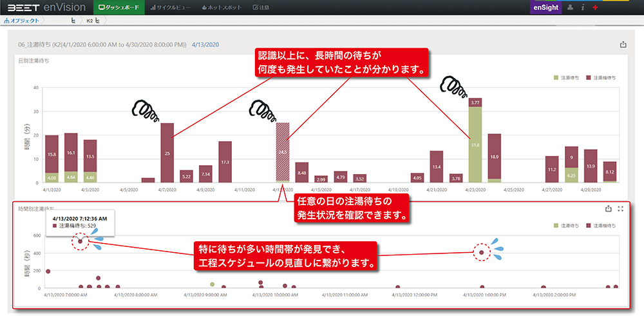
Task: Click the blue 4/13/2020 date link
Action: pos(205,44)
